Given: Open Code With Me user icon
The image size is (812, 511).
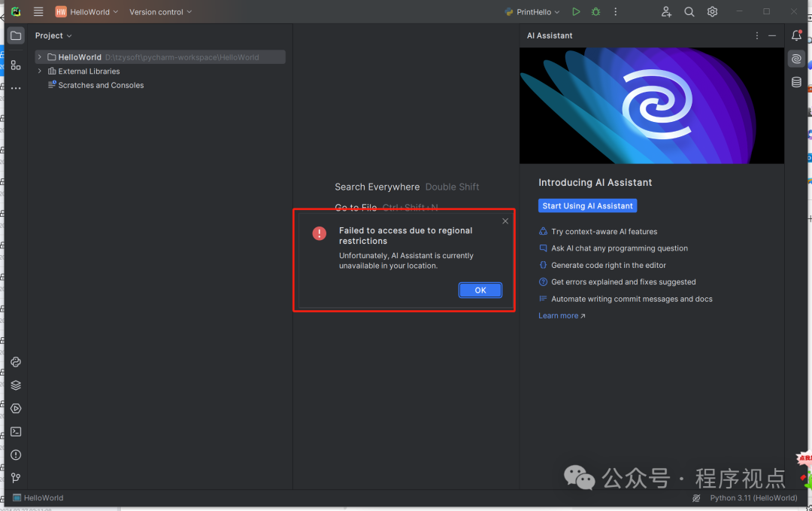Looking at the screenshot, I should pos(666,11).
